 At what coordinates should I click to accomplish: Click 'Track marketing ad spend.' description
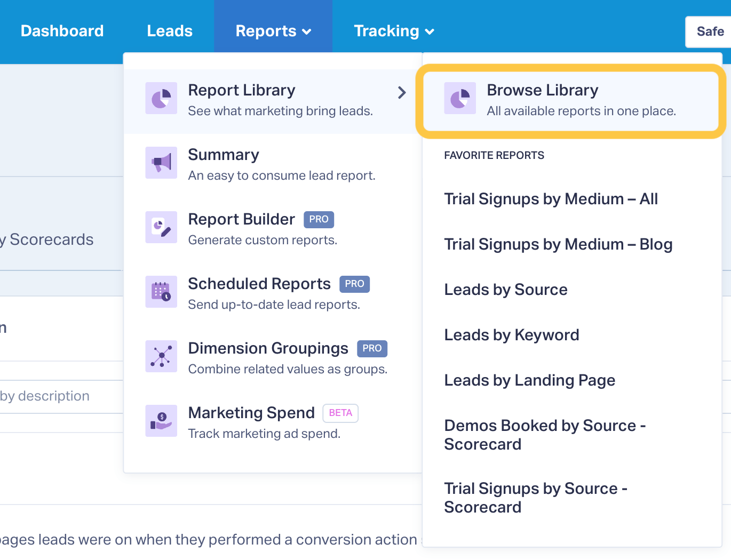click(264, 434)
